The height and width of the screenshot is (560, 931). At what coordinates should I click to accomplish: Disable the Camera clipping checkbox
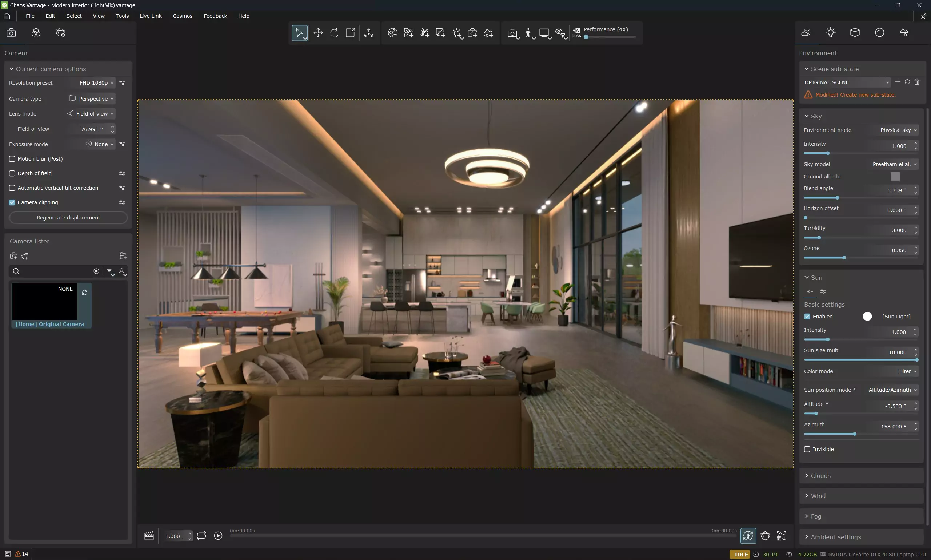[12, 202]
